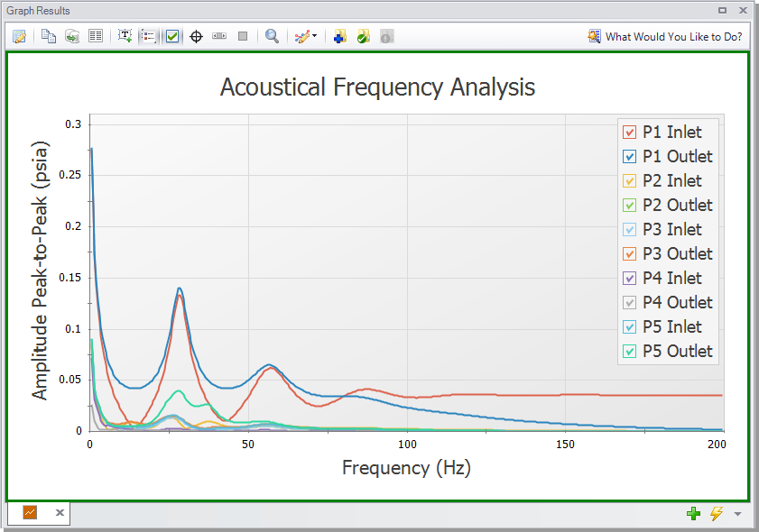The width and height of the screenshot is (759, 532).
Task: Click the green plus icon at bottom right
Action: click(693, 513)
